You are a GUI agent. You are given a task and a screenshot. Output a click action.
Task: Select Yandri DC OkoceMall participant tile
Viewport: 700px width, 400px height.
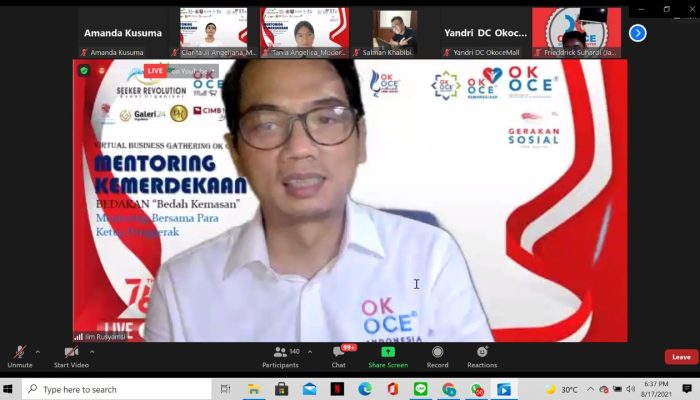point(486,33)
